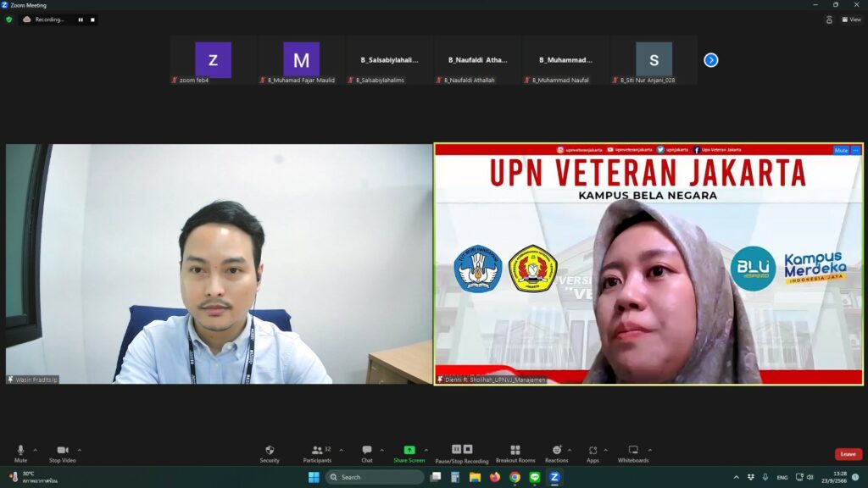Click Zoom icon on taskbar
This screenshot has width=868, height=488.
coord(554,477)
